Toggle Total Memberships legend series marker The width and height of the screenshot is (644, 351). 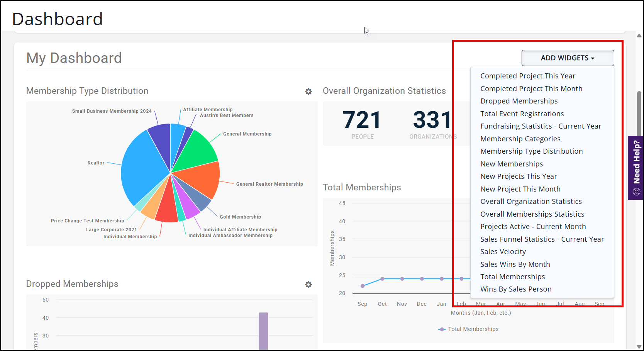click(x=442, y=329)
